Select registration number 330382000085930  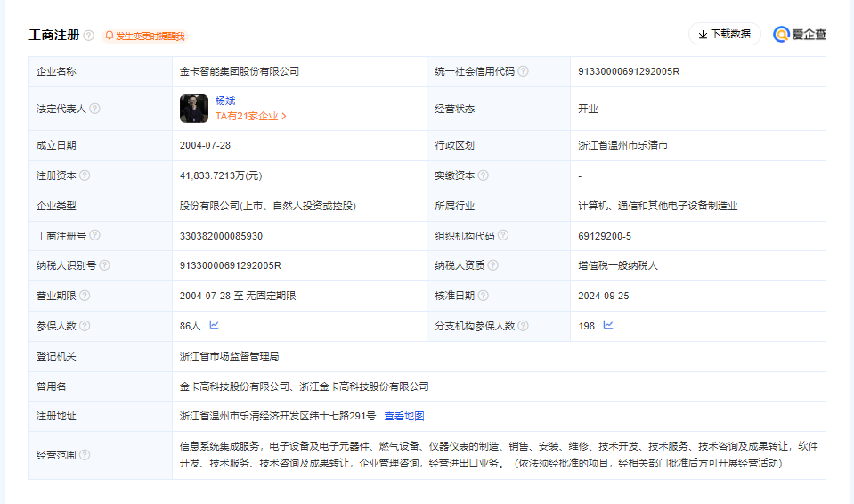click(221, 236)
